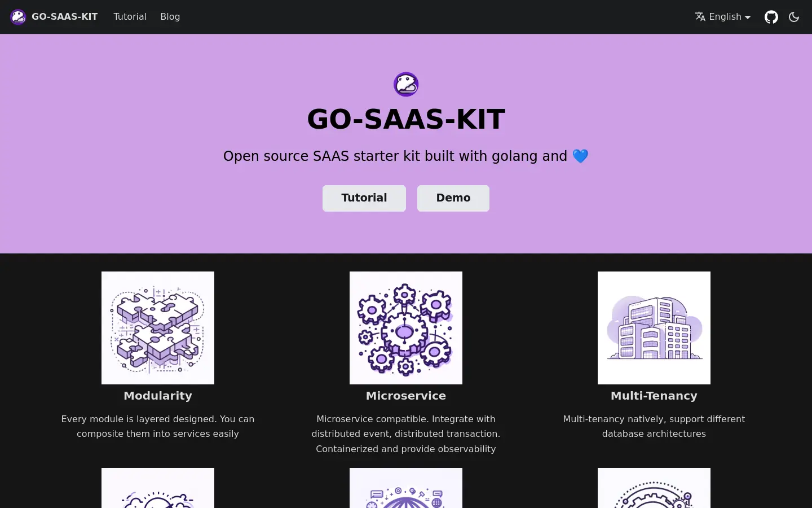
Task: Click the Multi-Tenancy heading
Action: click(654, 396)
